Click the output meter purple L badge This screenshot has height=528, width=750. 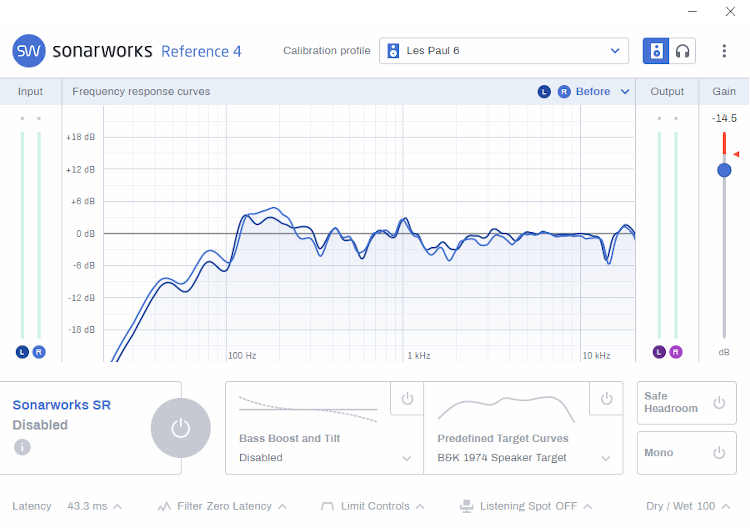[x=659, y=352]
